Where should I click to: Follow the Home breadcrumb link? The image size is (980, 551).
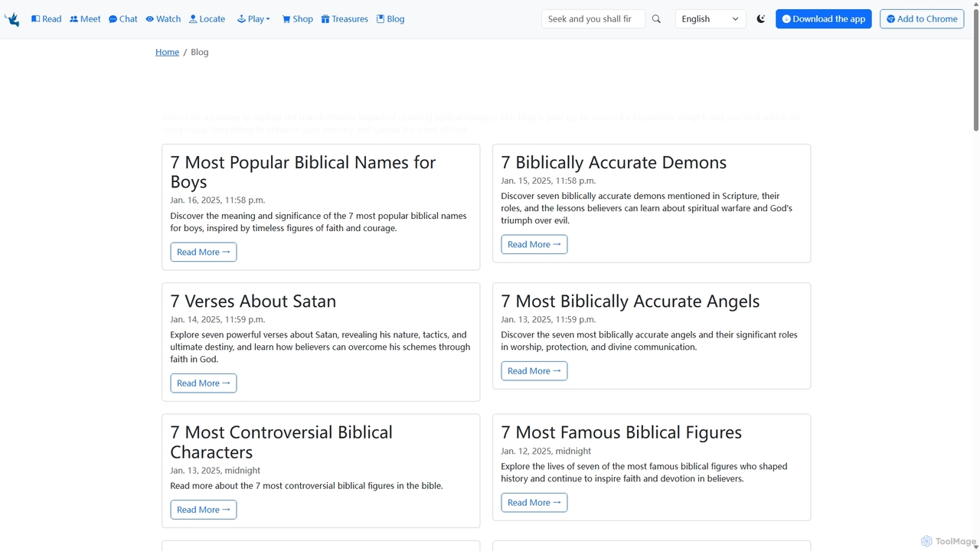tap(167, 52)
